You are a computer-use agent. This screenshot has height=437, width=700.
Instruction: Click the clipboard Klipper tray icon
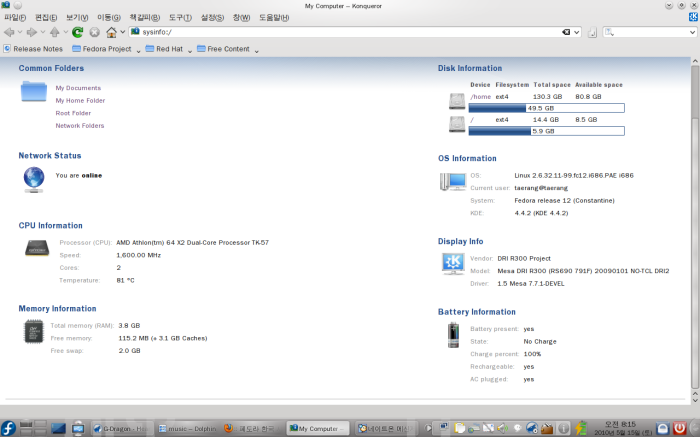tap(459, 429)
